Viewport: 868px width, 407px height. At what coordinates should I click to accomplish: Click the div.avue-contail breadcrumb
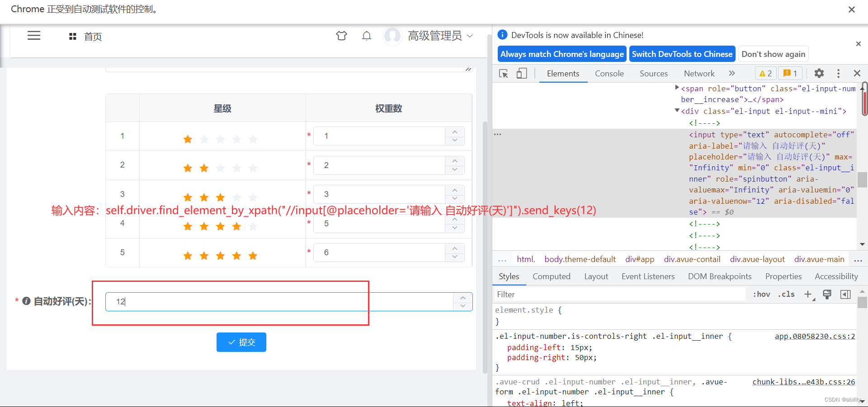[x=692, y=259]
